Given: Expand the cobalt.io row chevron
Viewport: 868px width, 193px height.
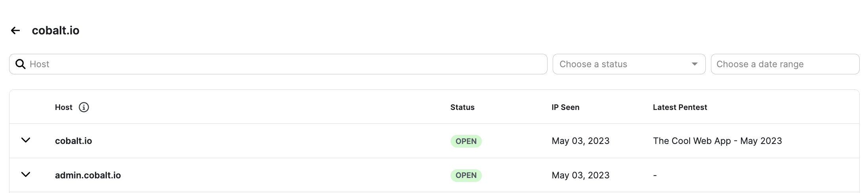Looking at the screenshot, I should click(26, 140).
